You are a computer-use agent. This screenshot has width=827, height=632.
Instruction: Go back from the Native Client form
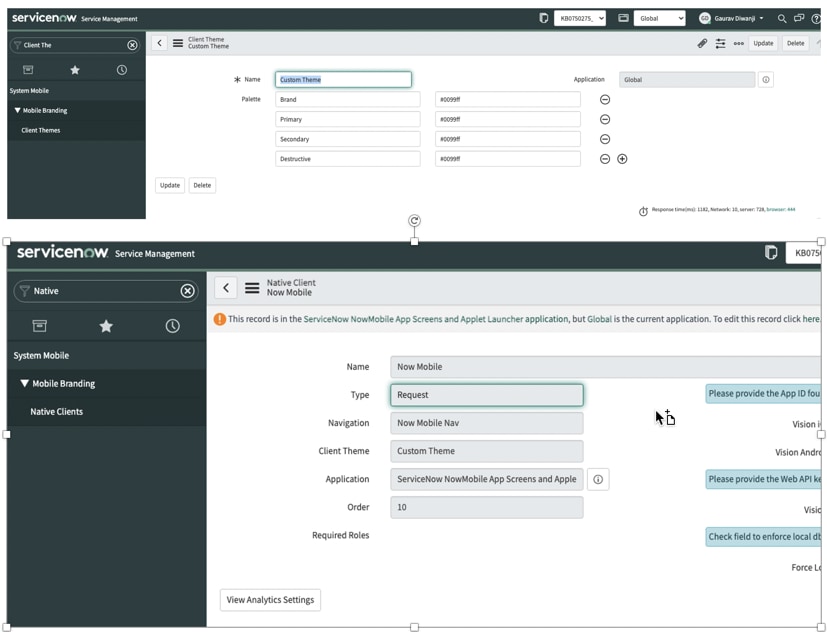(226, 288)
